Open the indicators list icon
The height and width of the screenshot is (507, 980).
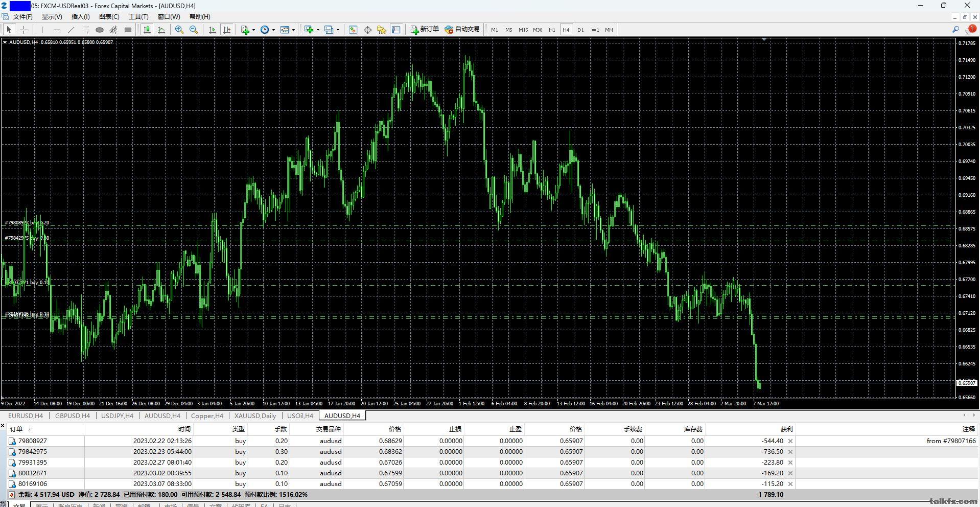coord(245,30)
